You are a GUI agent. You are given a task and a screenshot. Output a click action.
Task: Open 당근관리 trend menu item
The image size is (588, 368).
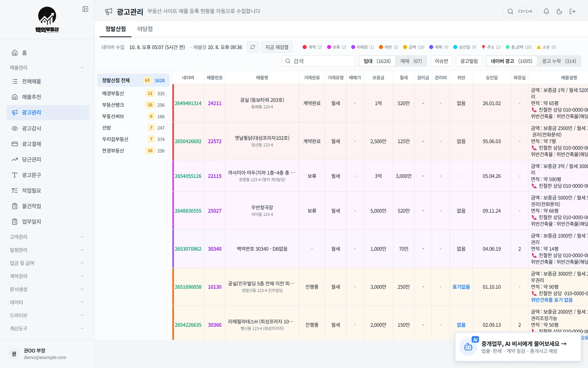(x=48, y=159)
